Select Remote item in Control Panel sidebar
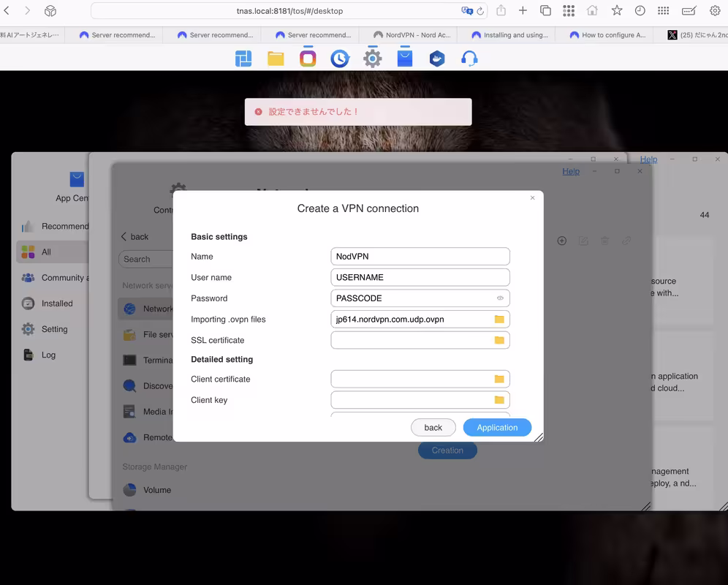 click(x=145, y=437)
